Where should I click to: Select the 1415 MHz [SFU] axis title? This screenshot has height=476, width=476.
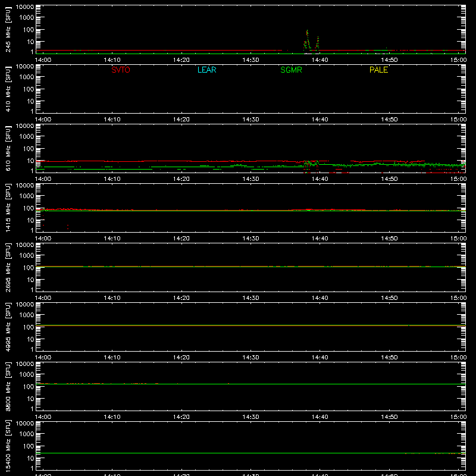(x=8, y=208)
